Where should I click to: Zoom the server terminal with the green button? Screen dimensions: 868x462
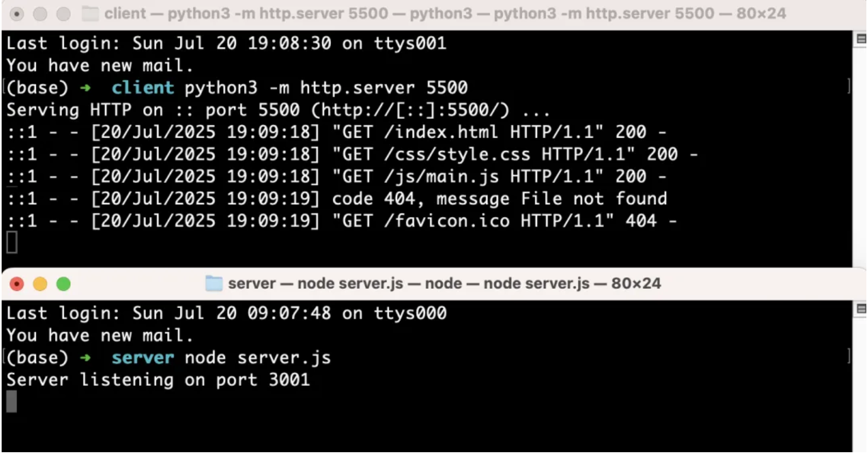[x=64, y=284]
